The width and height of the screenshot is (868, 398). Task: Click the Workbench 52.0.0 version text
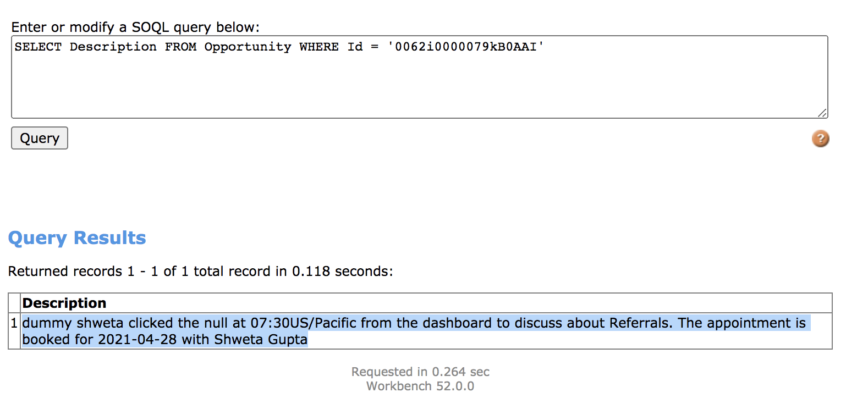pyautogui.click(x=420, y=386)
